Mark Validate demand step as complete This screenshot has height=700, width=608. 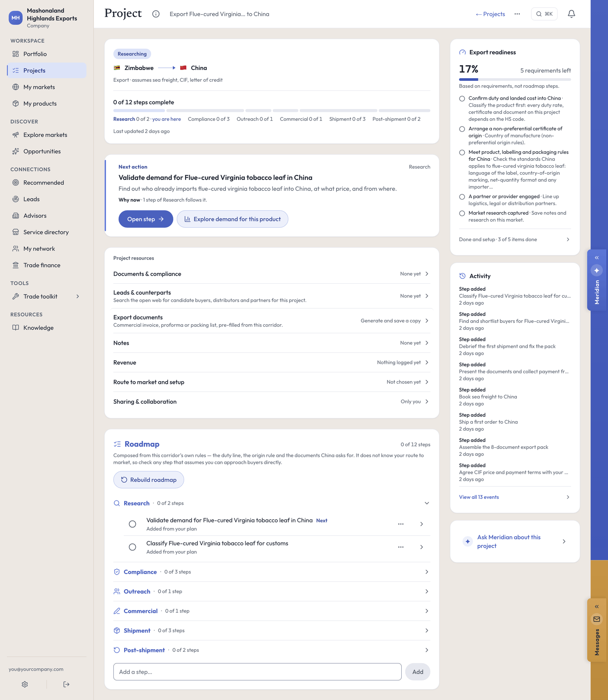click(132, 524)
